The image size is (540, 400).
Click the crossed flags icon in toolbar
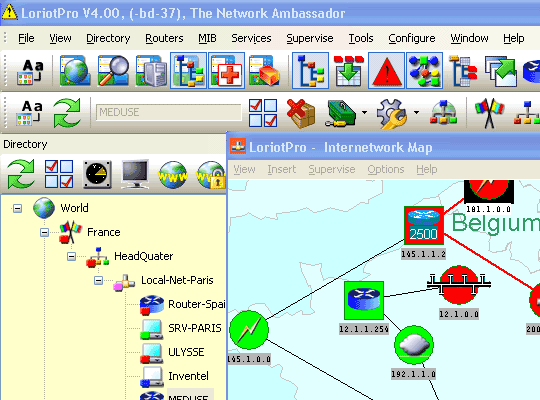pos(489,113)
